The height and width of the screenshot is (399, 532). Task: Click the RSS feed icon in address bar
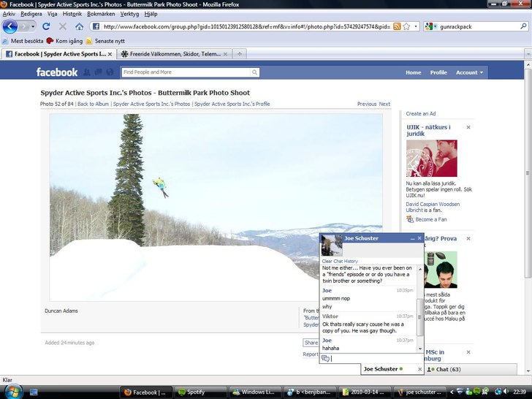click(397, 26)
